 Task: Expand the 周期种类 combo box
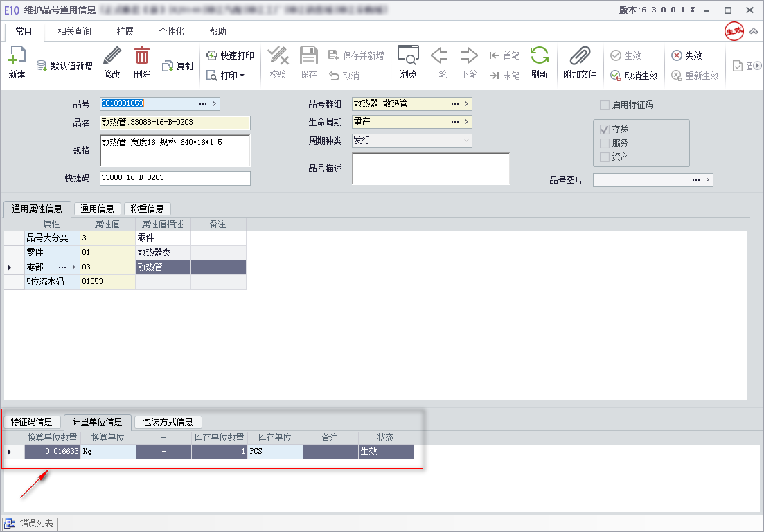411,141
